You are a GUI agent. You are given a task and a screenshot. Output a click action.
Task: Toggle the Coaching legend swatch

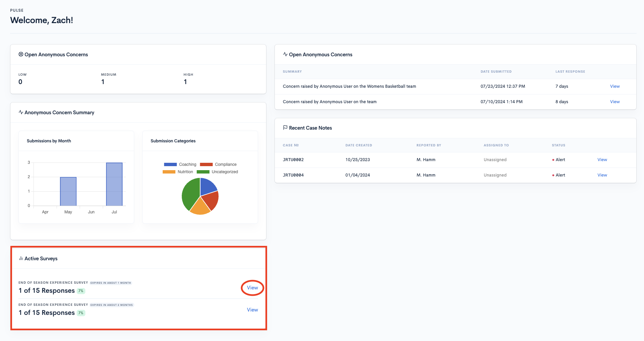(x=170, y=164)
